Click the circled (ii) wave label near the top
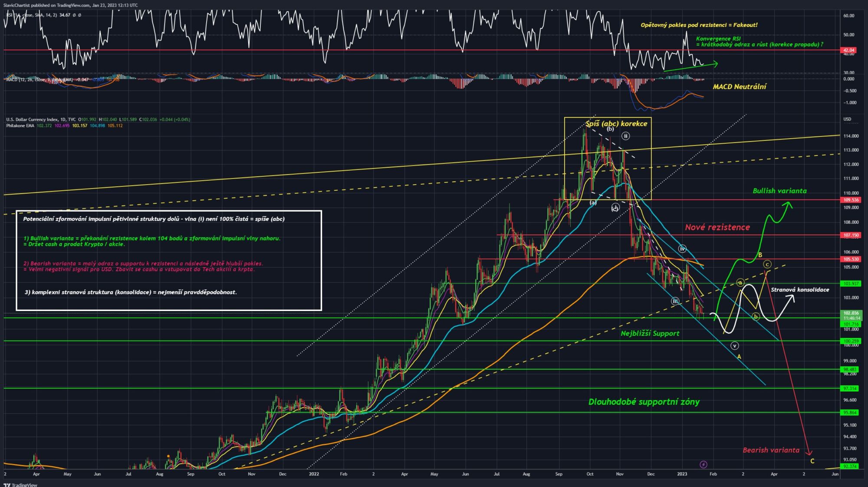 tap(625, 136)
